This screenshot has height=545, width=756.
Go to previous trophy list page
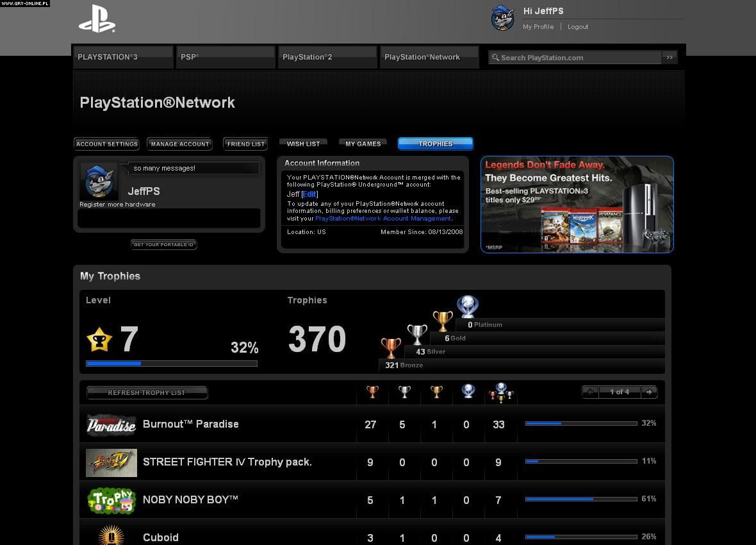[590, 392]
